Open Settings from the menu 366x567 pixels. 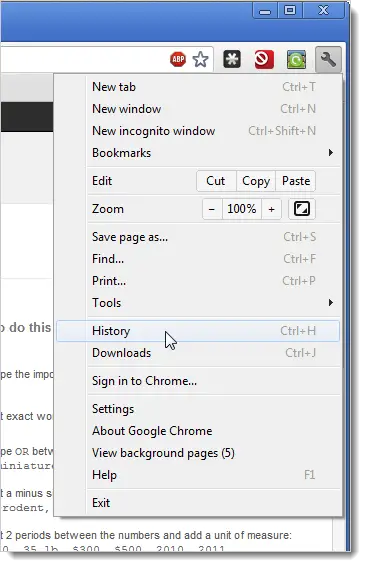pyautogui.click(x=198, y=409)
